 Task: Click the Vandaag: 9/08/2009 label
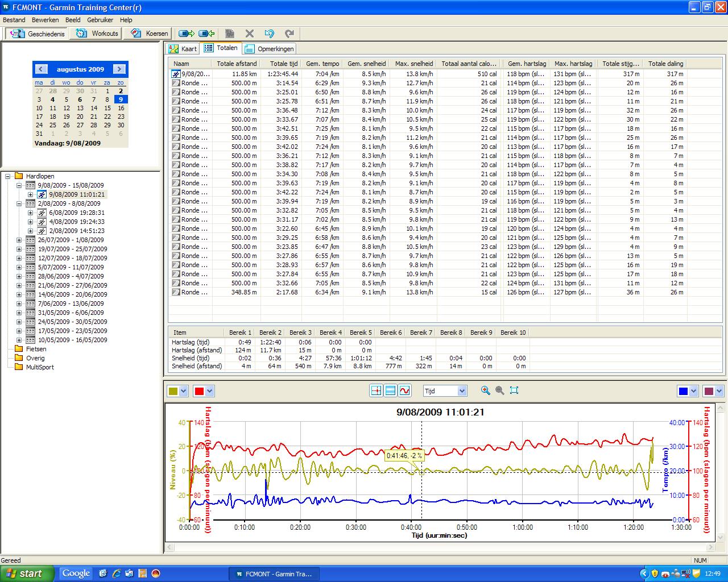coord(68,143)
